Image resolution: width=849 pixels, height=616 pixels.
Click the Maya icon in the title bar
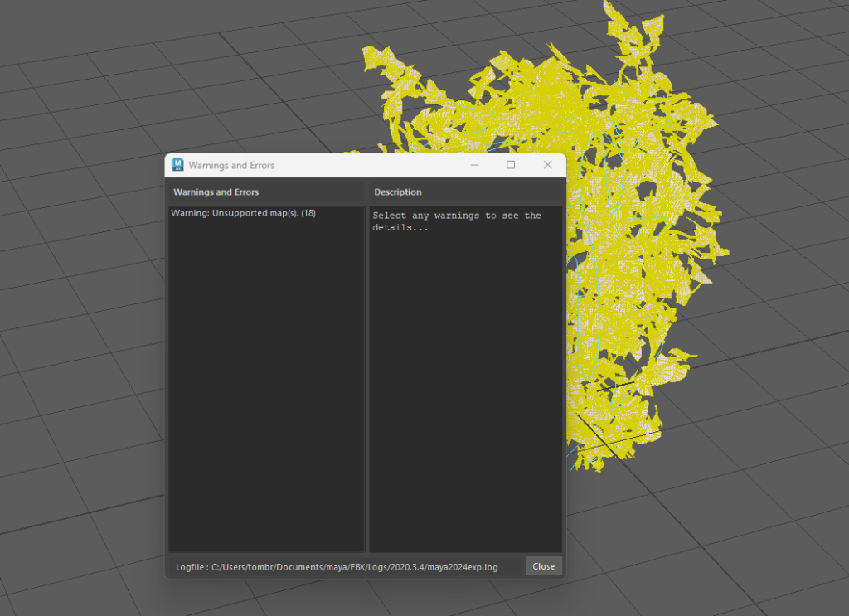pyautogui.click(x=177, y=164)
